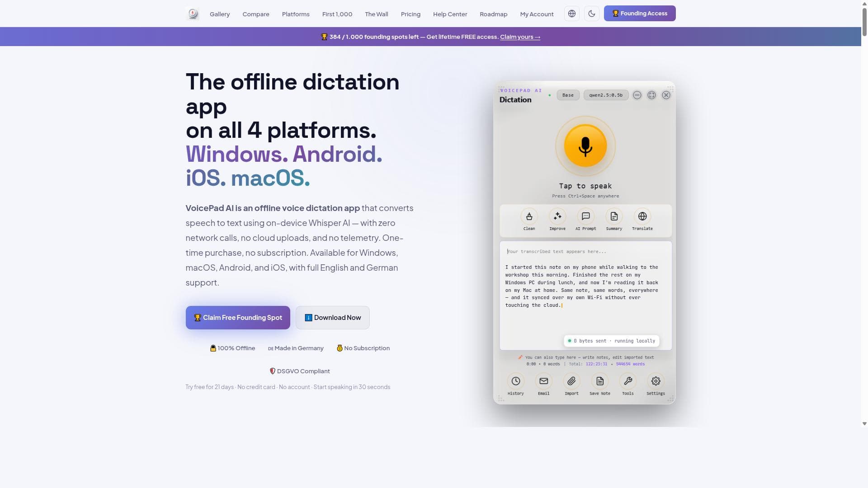Open the Tools wrench icon
Viewport: 868px width, 488px height.
pos(628,381)
